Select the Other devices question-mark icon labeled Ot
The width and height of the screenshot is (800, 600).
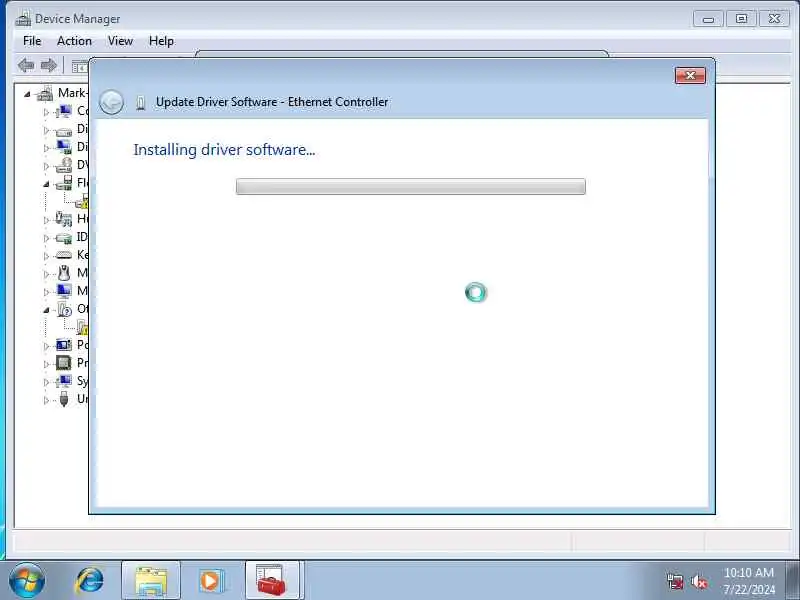click(64, 309)
